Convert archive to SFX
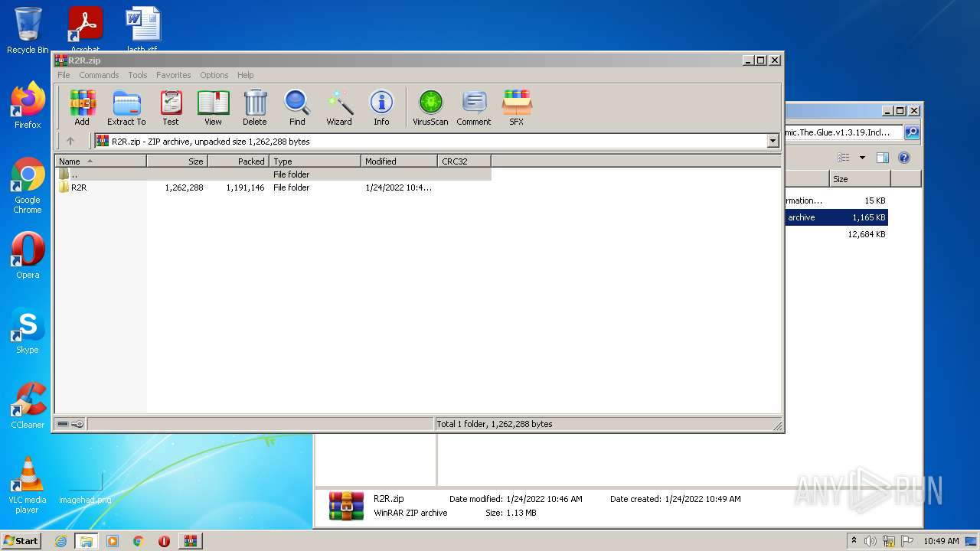Viewport: 980px width, 551px height. [517, 107]
